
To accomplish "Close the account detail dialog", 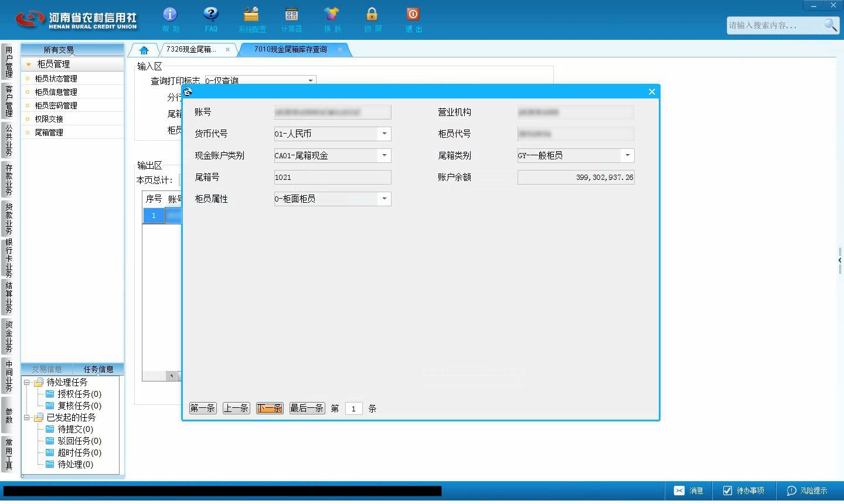I will 652,91.
